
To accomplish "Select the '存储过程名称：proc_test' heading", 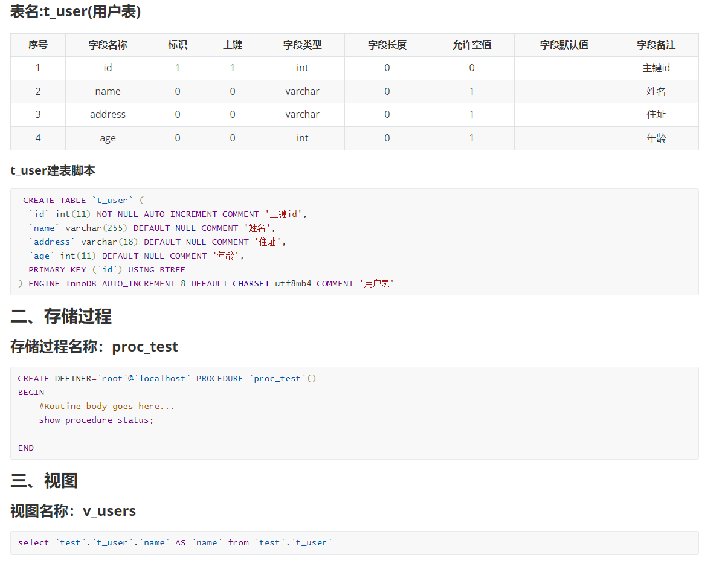I will tap(94, 347).
